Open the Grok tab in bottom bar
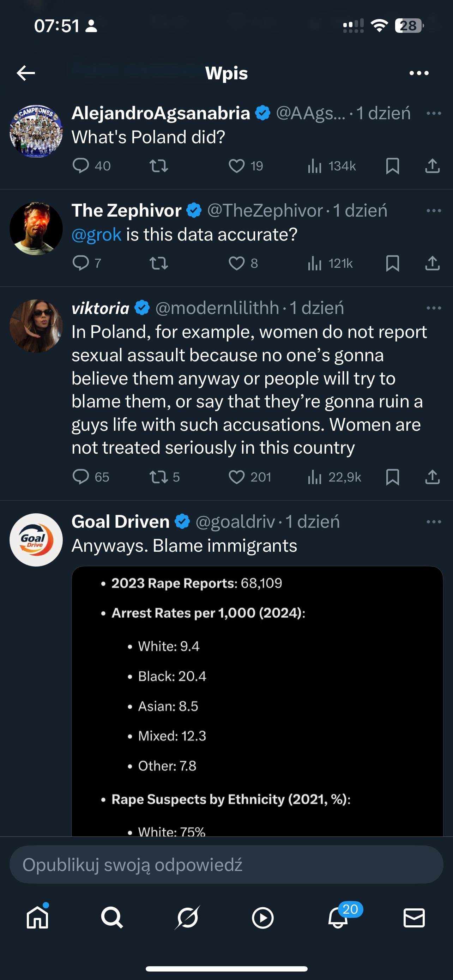453x980 pixels. [x=187, y=918]
